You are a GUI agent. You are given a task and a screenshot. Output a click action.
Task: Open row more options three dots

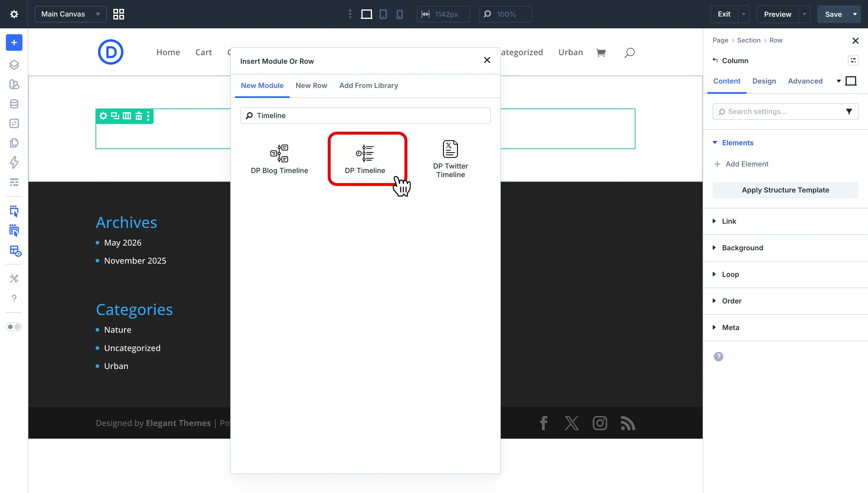148,116
